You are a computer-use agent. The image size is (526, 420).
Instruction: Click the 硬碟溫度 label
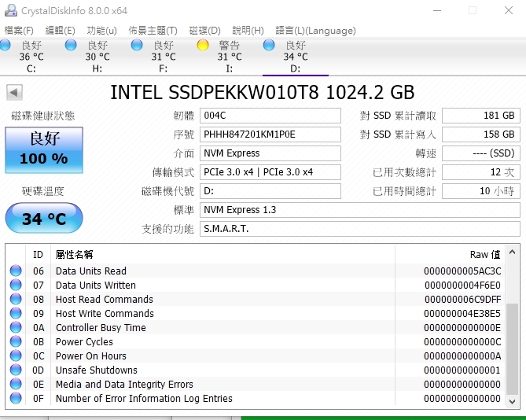click(43, 191)
